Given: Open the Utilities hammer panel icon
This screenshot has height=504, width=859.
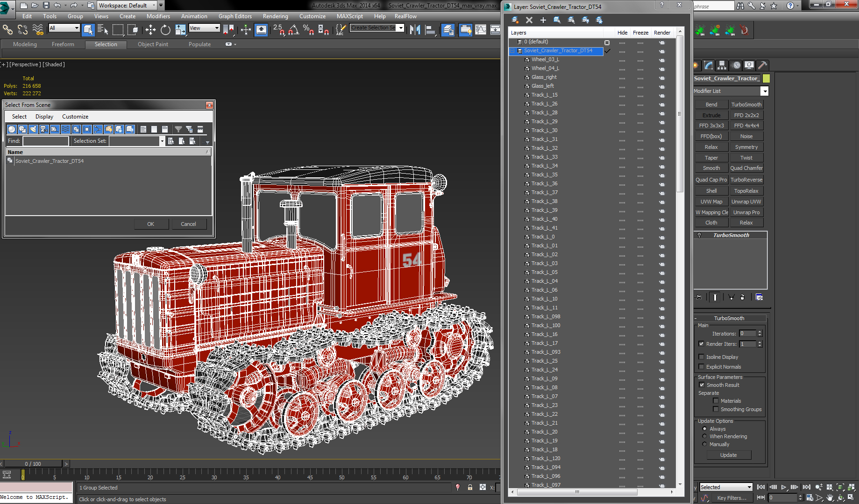Looking at the screenshot, I should coord(762,65).
